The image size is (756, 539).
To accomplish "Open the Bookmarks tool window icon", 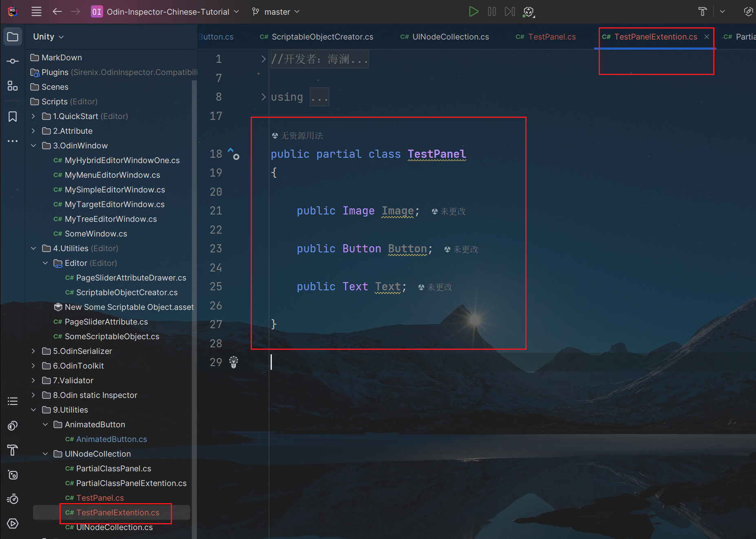I will pyautogui.click(x=13, y=117).
